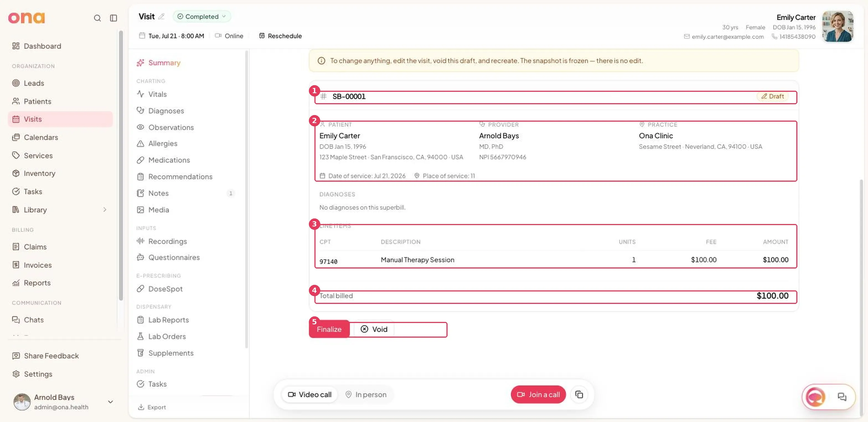This screenshot has width=868, height=422.
Task: Open Lab Reports
Action: (163, 320)
